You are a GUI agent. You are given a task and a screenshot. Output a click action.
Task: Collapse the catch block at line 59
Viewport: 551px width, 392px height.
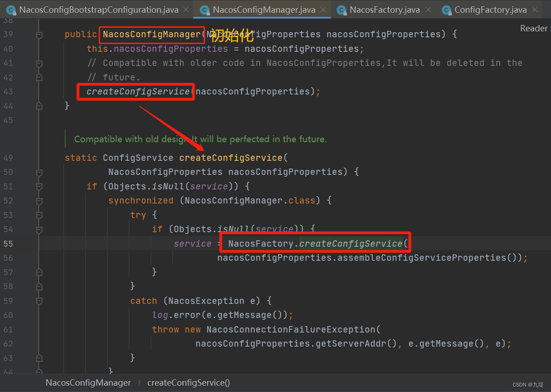pos(39,301)
